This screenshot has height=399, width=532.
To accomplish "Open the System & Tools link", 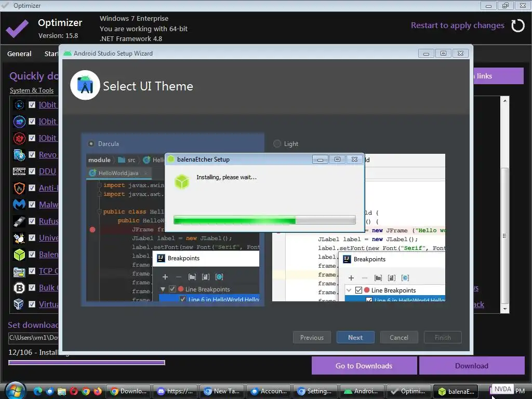I will click(32, 90).
